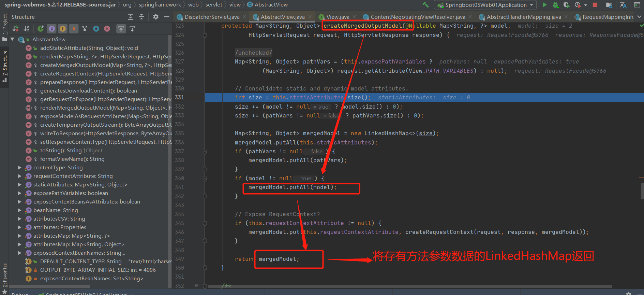Screen dimensions: 644x295
Task: Click springframework in navigation breadcrumb
Action: (x=160, y=5)
